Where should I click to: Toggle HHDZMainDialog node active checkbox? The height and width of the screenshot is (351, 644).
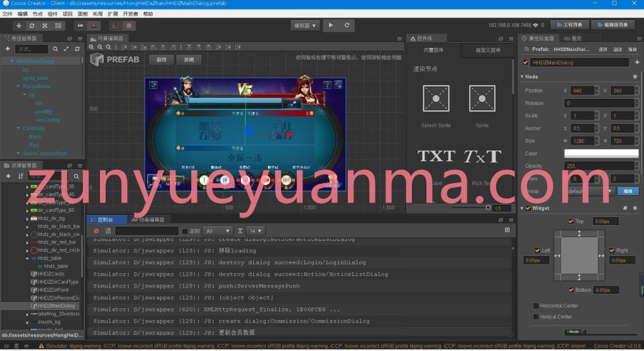click(x=525, y=62)
